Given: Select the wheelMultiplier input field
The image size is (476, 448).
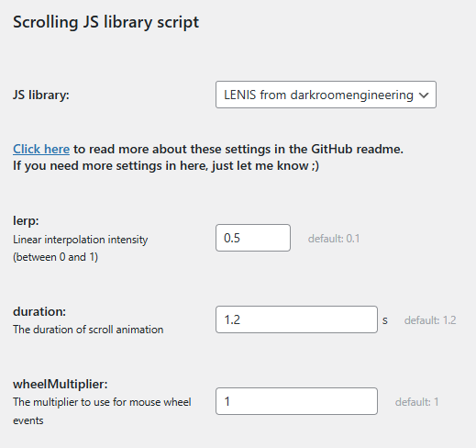Looking at the screenshot, I should point(296,401).
